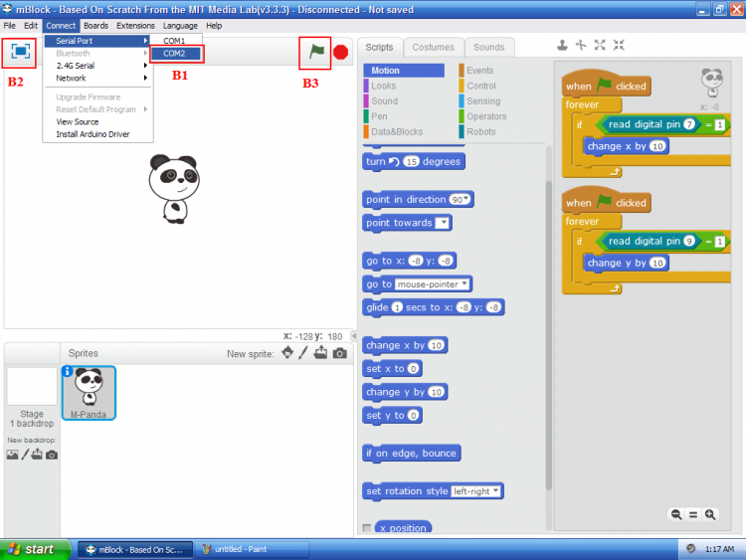Screen dimensions: 746x560
Task: Choose new sprite from library
Action: [x=287, y=352]
